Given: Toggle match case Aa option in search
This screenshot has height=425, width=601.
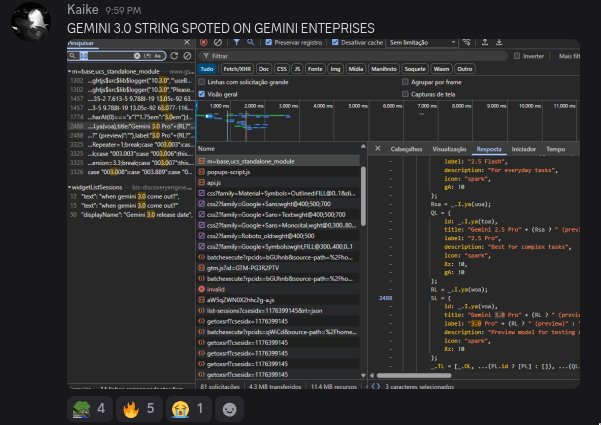Looking at the screenshot, I should 157,56.
